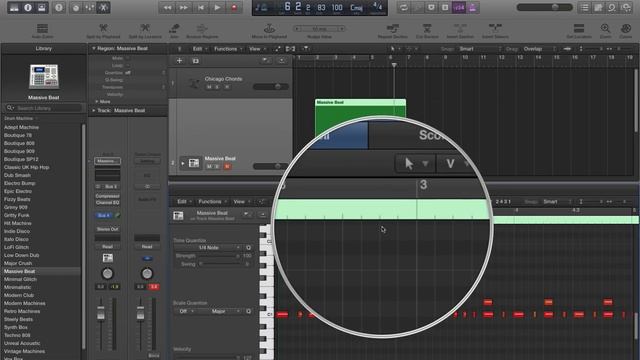Toggle the purple Metronome button
The height and width of the screenshot is (360, 640).
tap(472, 7)
